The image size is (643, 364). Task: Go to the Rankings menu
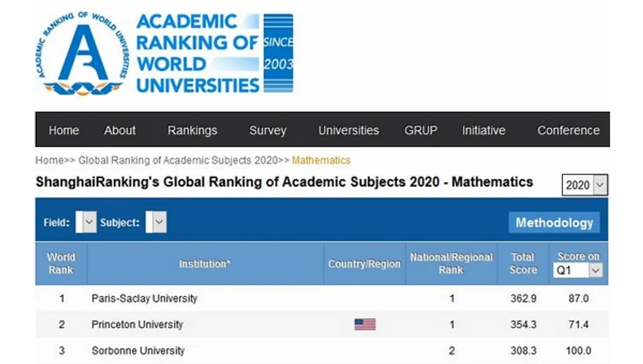[x=192, y=130]
